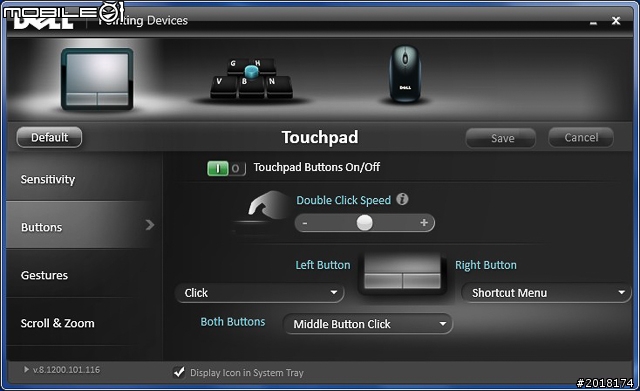
Task: Click the Default button
Action: [49, 138]
